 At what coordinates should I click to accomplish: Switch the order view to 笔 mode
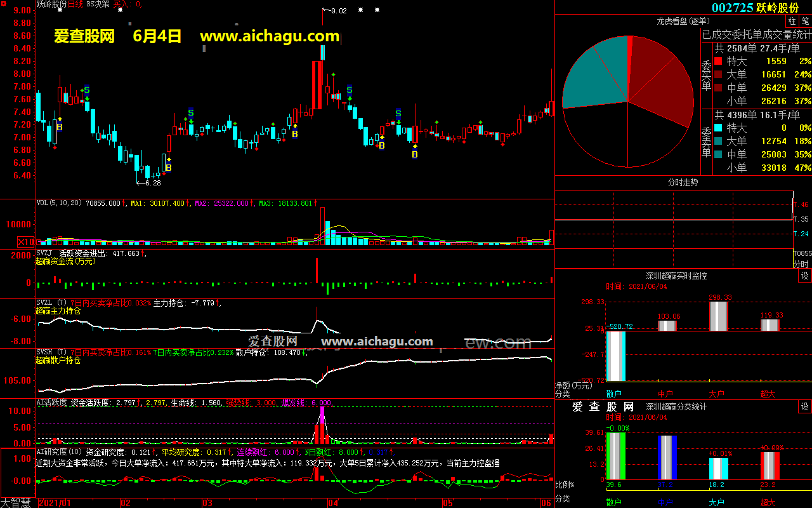tap(805, 21)
